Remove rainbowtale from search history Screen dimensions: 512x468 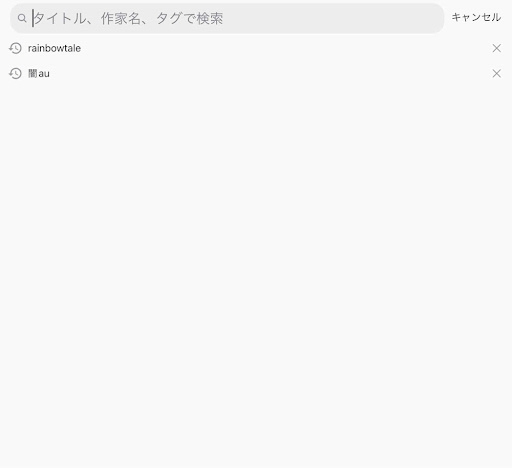click(497, 48)
